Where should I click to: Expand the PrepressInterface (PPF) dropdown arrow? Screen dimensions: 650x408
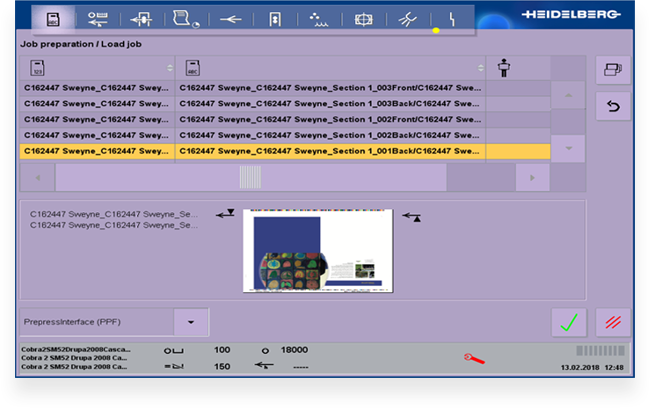click(191, 323)
